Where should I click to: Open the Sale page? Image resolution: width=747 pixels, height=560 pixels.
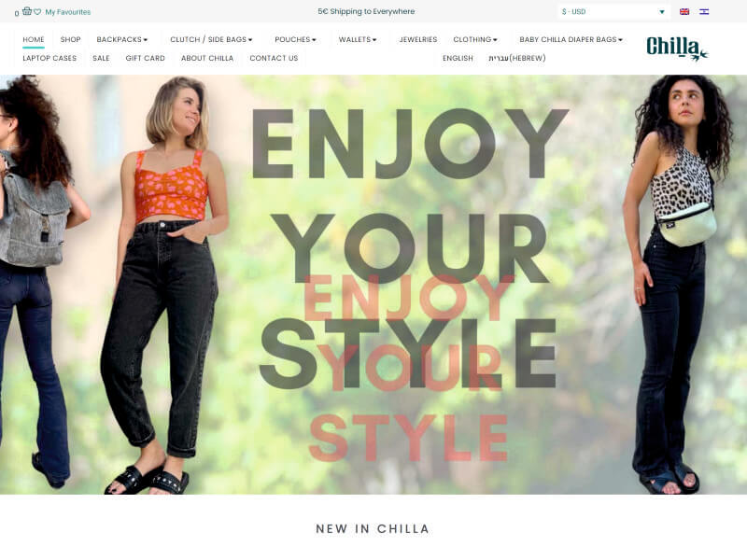point(101,58)
